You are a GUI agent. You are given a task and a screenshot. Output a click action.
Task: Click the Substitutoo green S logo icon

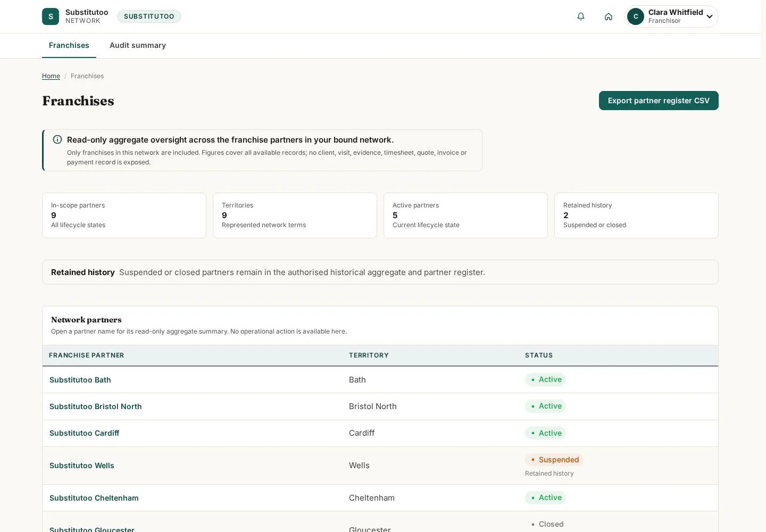tap(51, 16)
